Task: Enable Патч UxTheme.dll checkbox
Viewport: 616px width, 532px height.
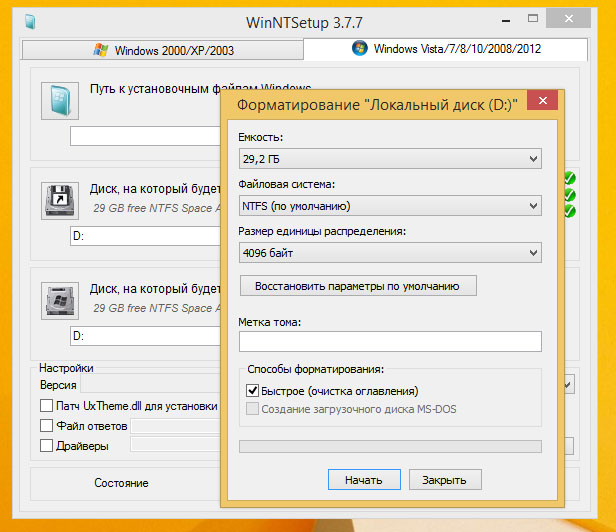Action: (x=46, y=405)
